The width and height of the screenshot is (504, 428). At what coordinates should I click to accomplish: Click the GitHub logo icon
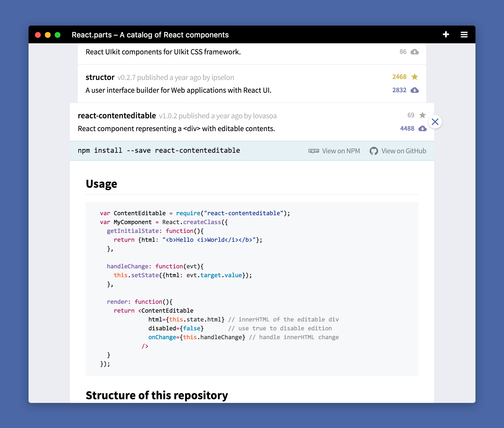(x=374, y=151)
